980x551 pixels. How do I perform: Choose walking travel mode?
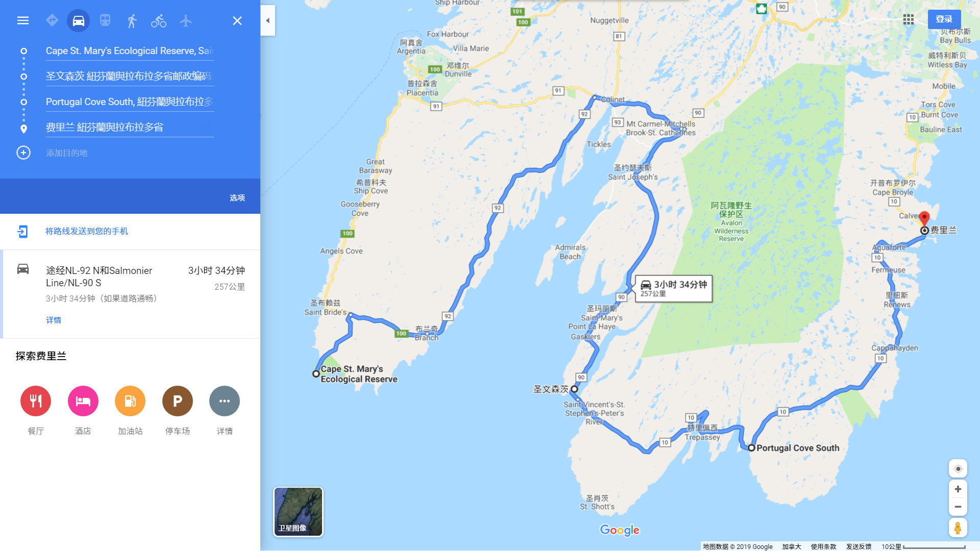point(132,20)
